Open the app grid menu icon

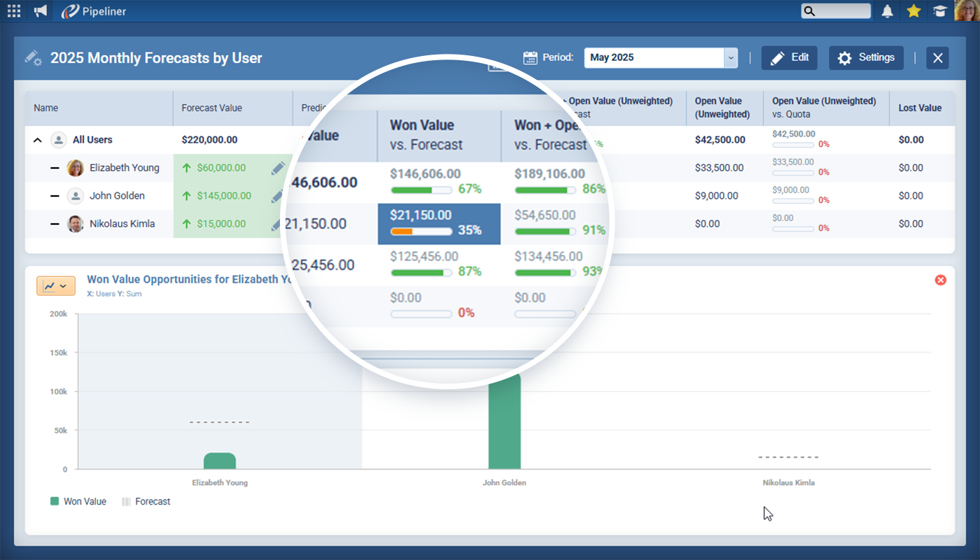(x=14, y=11)
